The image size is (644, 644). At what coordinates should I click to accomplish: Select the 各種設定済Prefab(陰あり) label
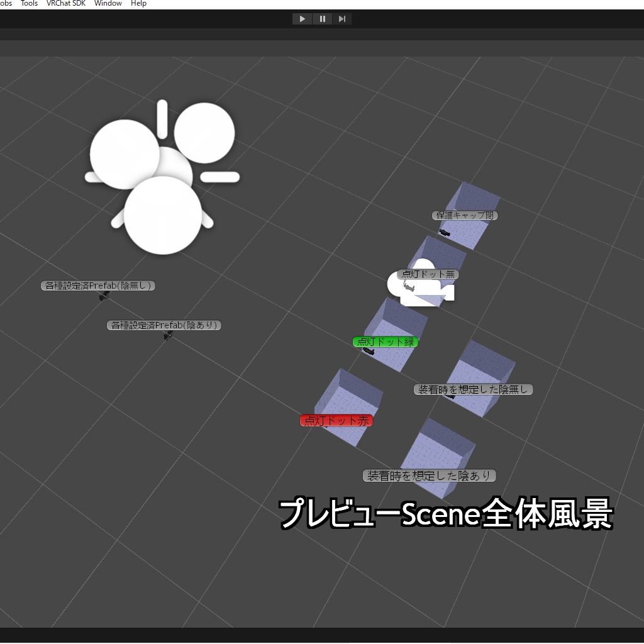click(x=164, y=325)
